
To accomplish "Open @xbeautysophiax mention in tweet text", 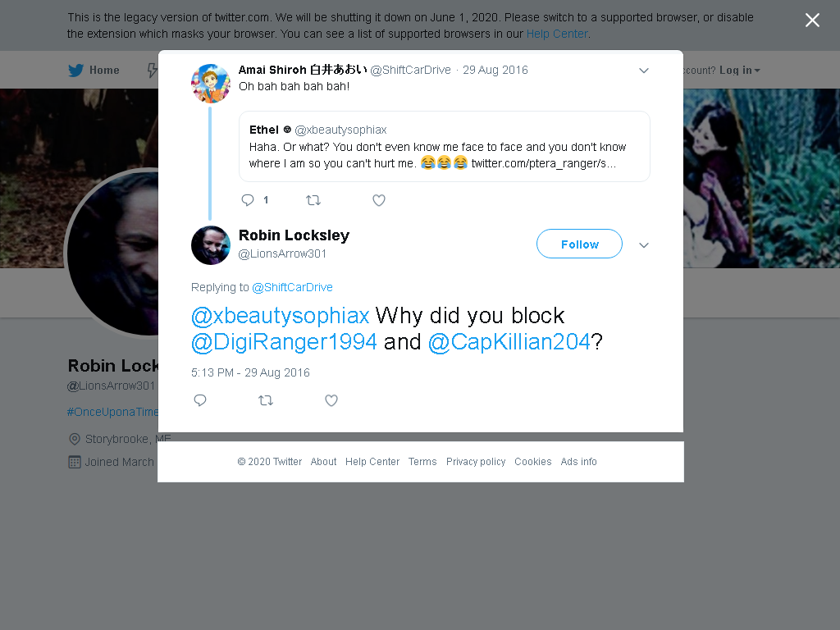I will coord(281,316).
